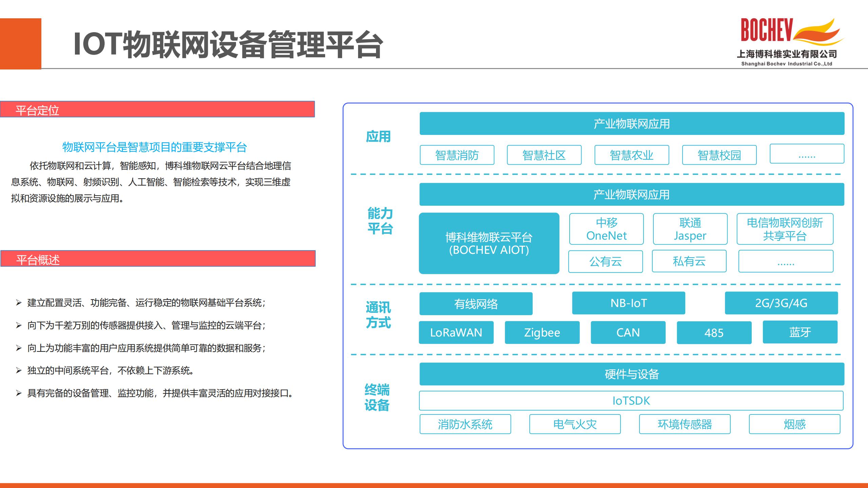Click Shanghai Bochev Industrial Co.,Ltd text
This screenshot has height=488, width=868.
tap(787, 64)
